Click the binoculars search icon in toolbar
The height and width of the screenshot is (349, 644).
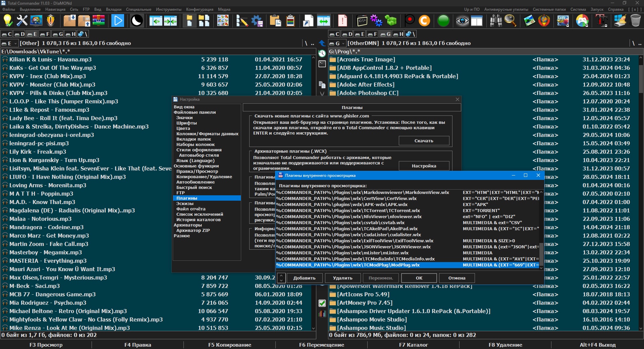(x=496, y=21)
